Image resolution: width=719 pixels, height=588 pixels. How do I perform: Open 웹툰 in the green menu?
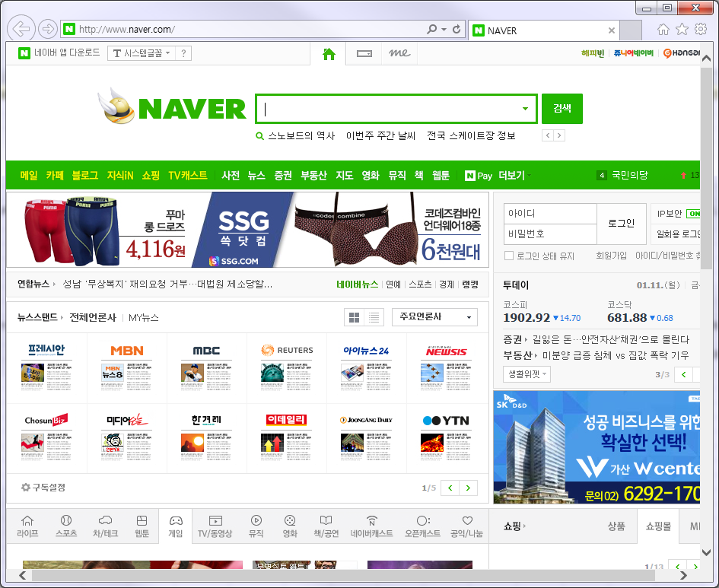click(441, 175)
